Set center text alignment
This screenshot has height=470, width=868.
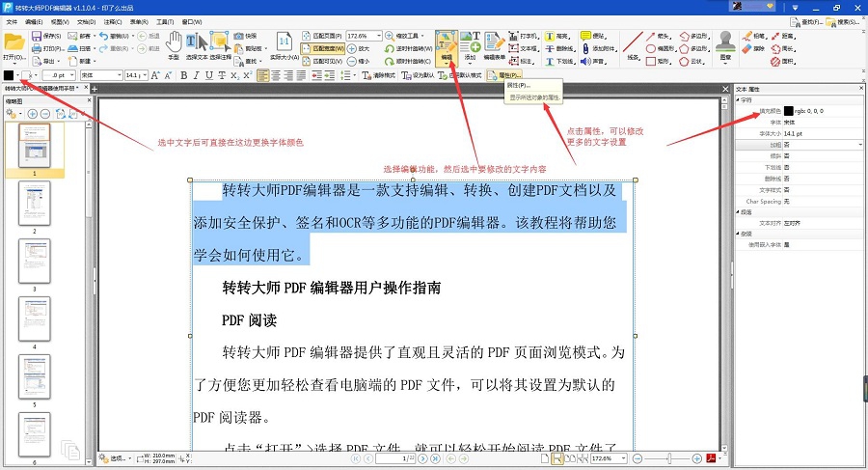tap(276, 75)
